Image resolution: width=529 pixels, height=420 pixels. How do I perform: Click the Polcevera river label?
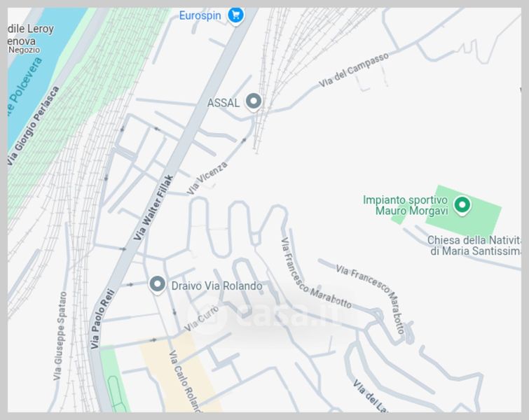25,86
